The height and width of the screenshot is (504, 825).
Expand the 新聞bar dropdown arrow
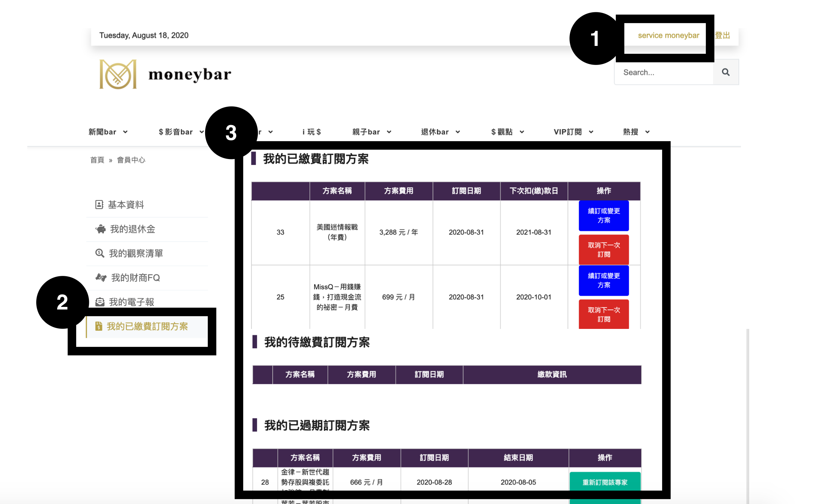pyautogui.click(x=126, y=132)
